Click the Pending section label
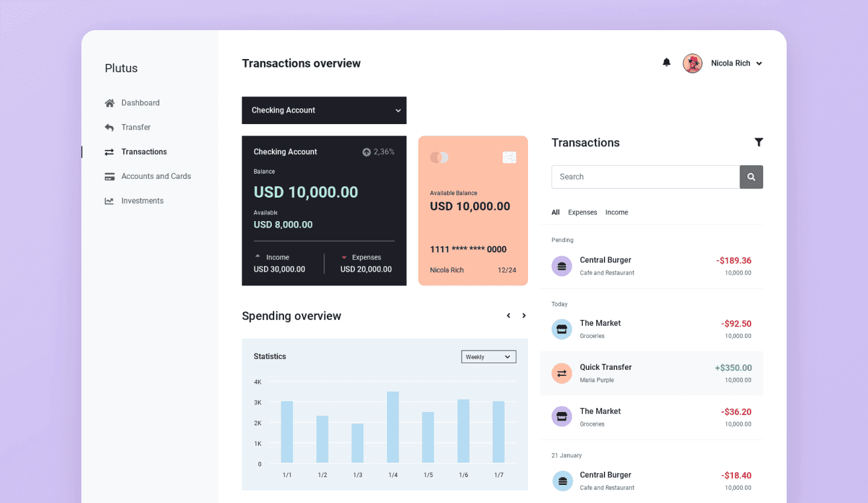Viewport: 868px width, 503px height. 562,240
